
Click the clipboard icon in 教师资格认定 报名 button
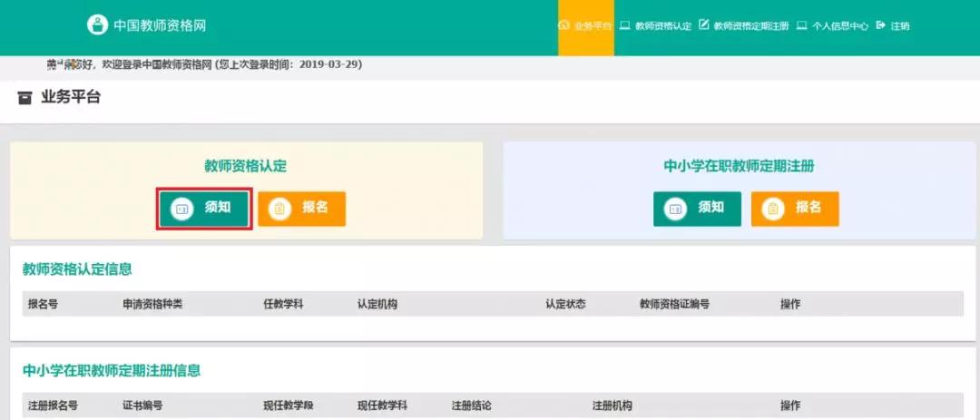tap(279, 210)
